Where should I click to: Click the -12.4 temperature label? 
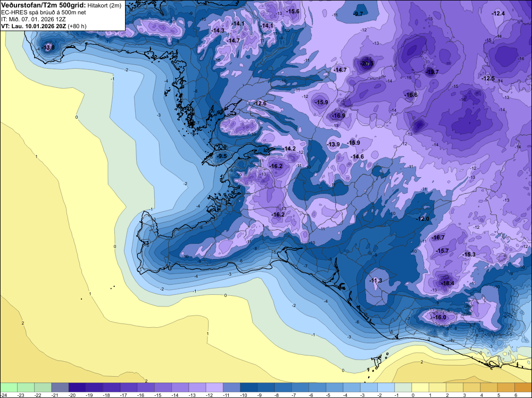[x=498, y=14]
